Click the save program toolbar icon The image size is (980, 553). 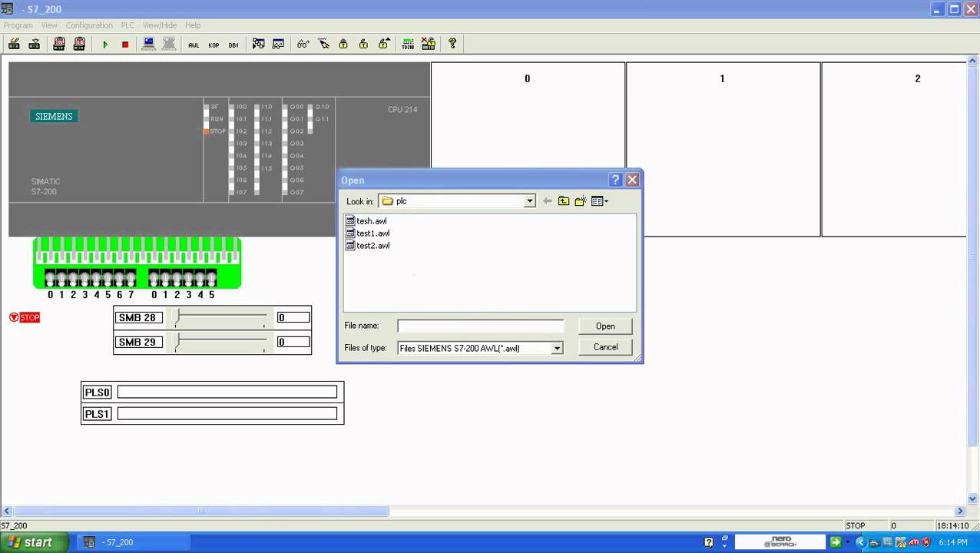coord(34,44)
